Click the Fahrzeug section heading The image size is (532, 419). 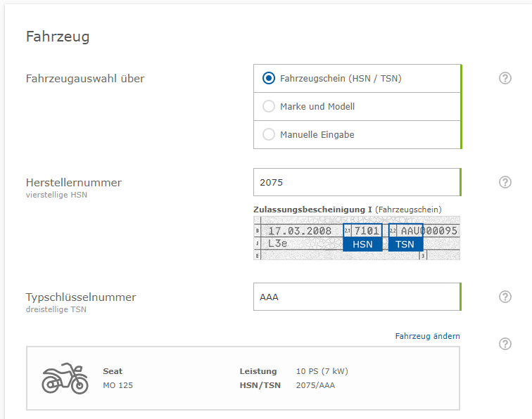[58, 37]
